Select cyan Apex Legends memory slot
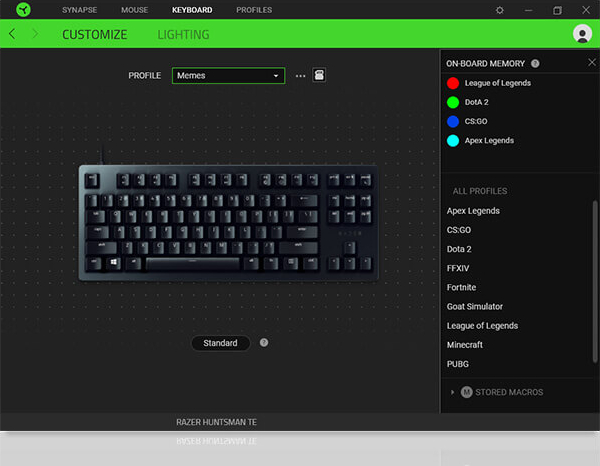Image resolution: width=600 pixels, height=466 pixels. [453, 140]
